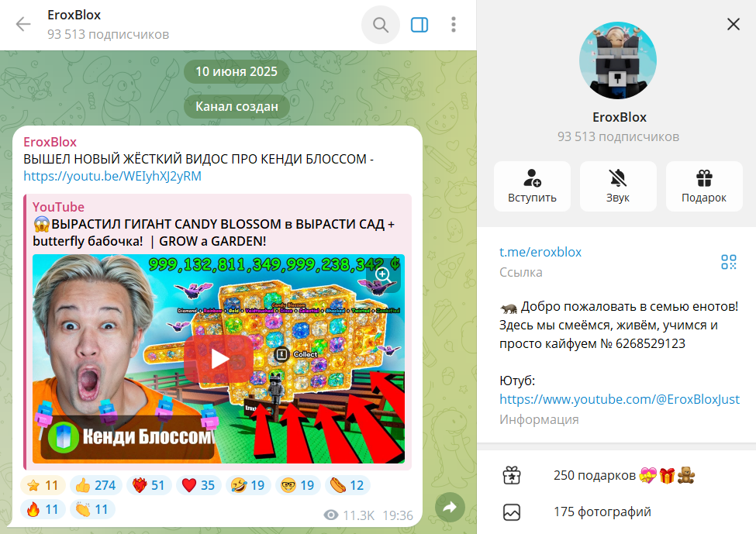Click the 93 513 подписчиков text in sidebar
The image size is (756, 534).
(618, 137)
